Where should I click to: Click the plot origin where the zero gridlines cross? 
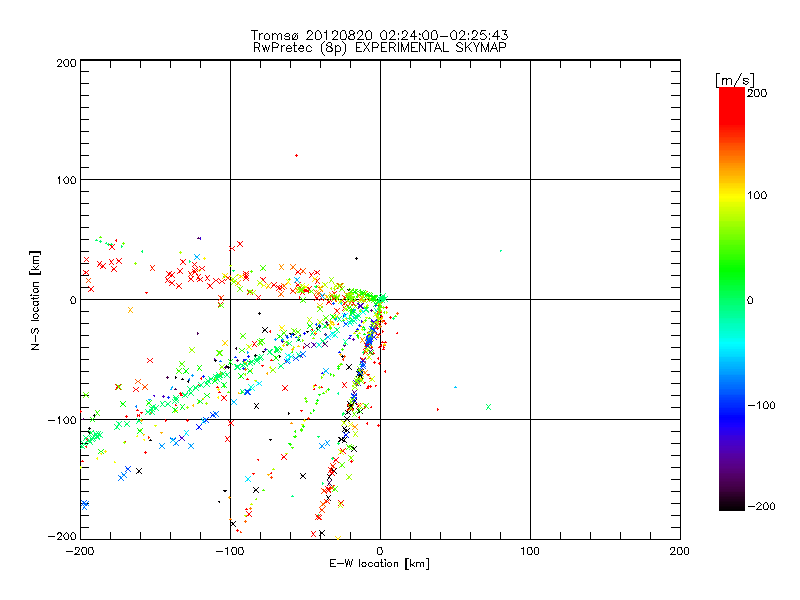tap(380, 299)
